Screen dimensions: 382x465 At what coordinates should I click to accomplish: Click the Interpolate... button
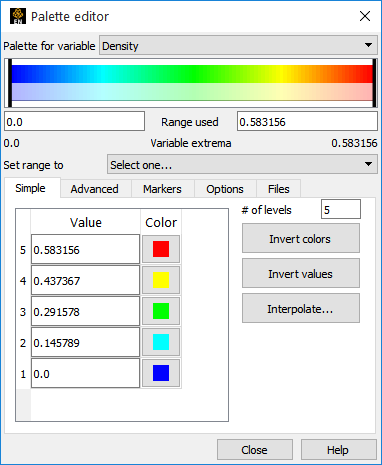tap(301, 309)
